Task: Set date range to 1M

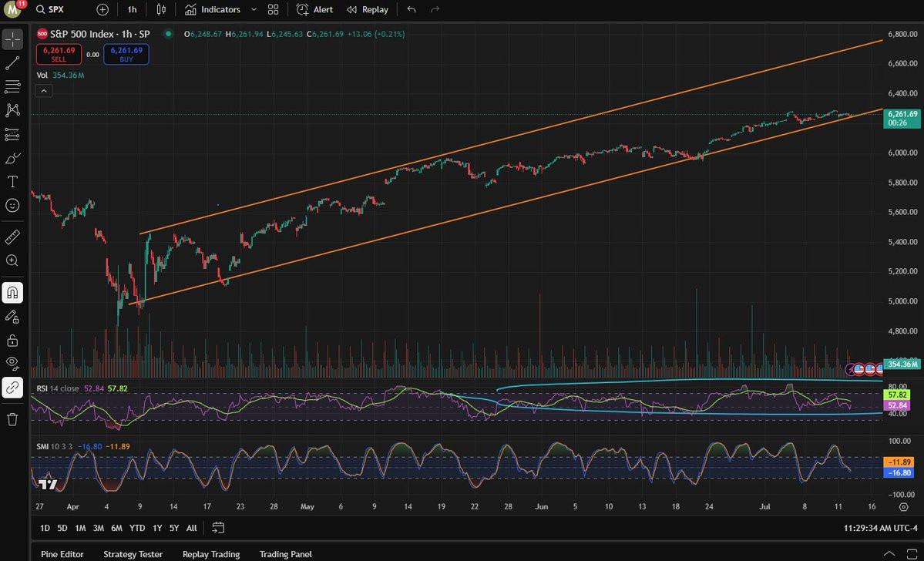Action: (x=80, y=528)
